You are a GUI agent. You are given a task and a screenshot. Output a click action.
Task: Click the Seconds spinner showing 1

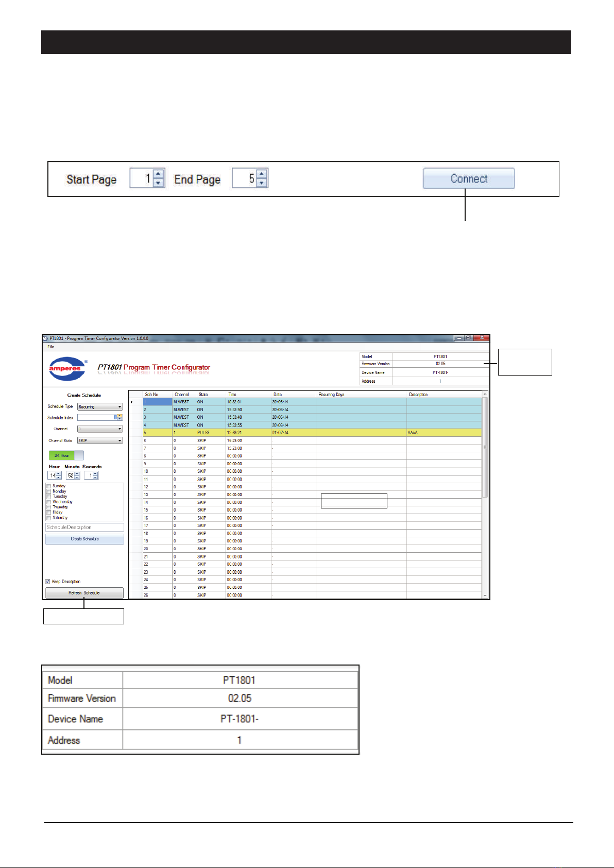[x=91, y=475]
